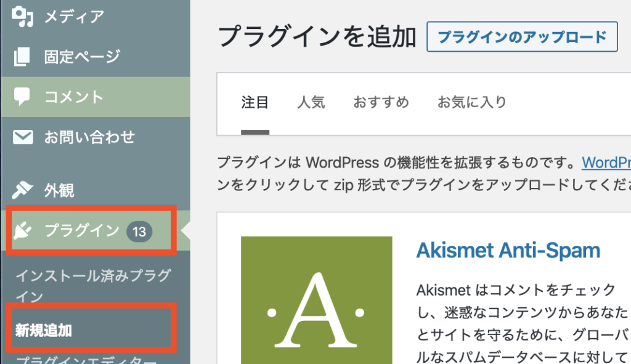Switch to the おすすめ tab
This screenshot has height=364, width=631.
[x=381, y=102]
